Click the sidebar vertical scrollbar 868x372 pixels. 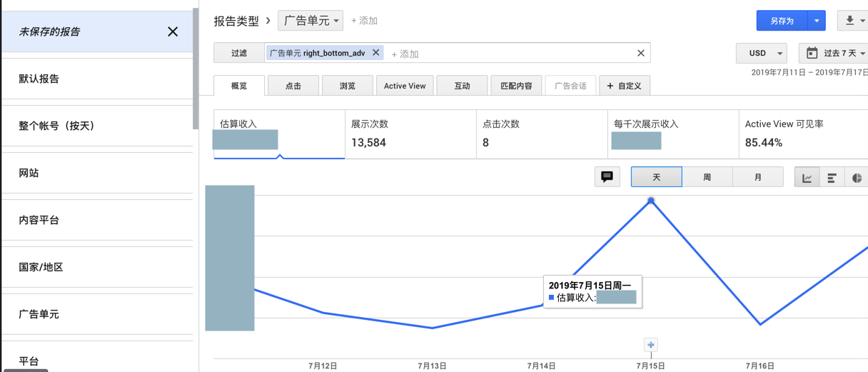196,69
